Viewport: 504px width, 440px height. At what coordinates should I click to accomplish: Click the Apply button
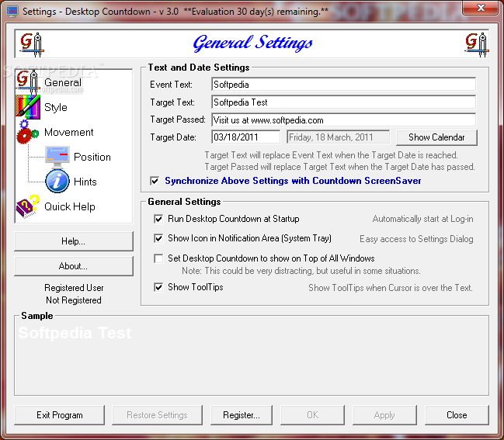384,415
